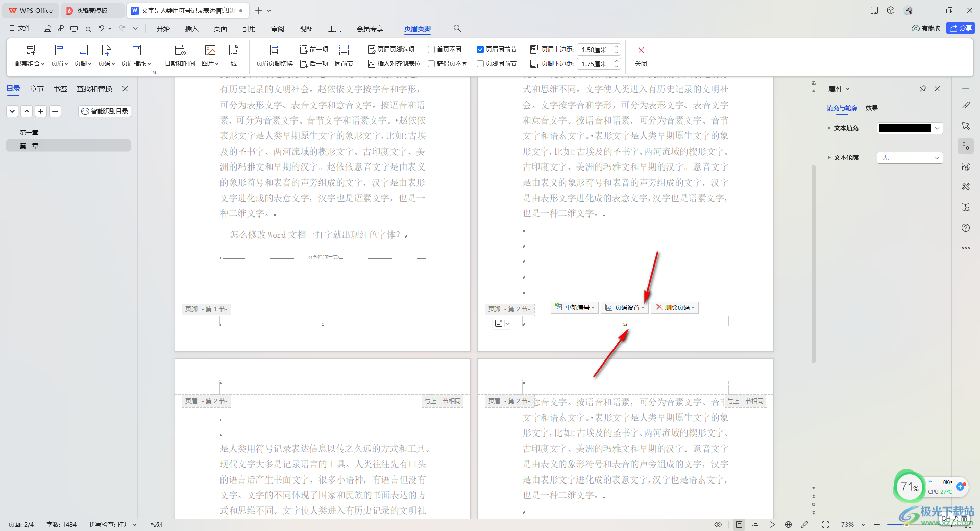Select 第二章 in the outline

(68, 146)
